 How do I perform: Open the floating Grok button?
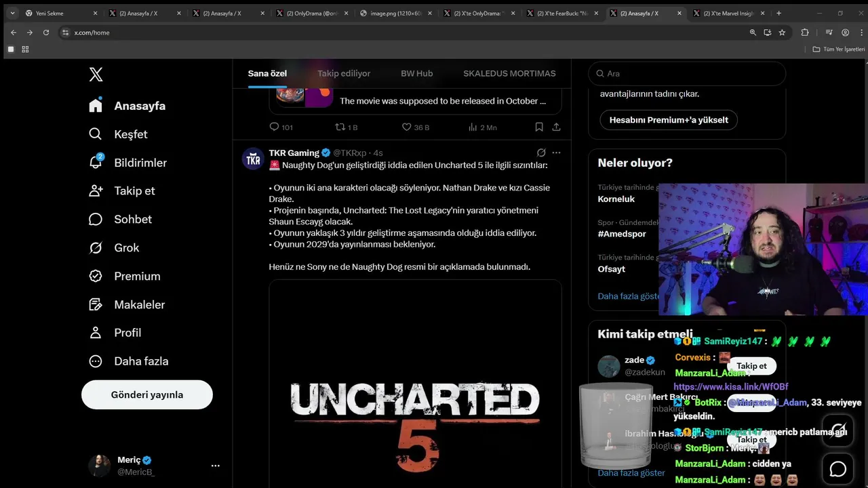(x=838, y=430)
